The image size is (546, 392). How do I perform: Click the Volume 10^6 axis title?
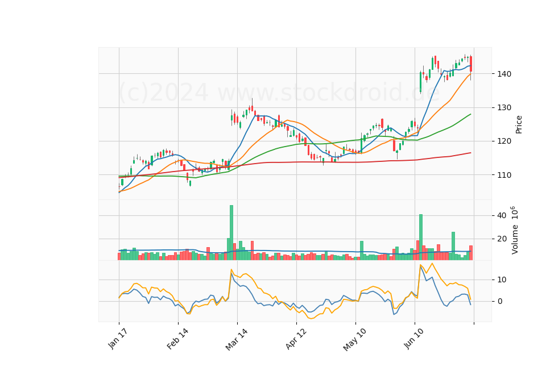514,230
